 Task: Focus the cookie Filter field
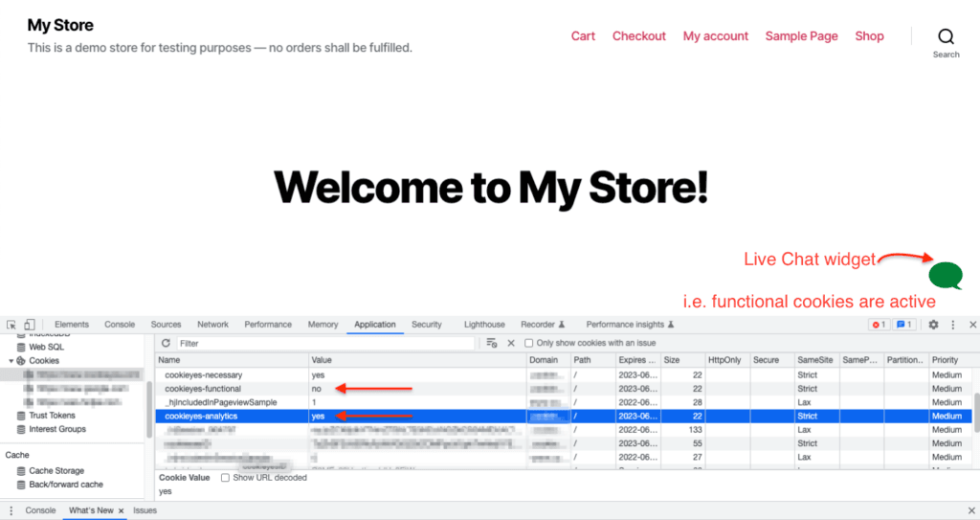(x=325, y=343)
